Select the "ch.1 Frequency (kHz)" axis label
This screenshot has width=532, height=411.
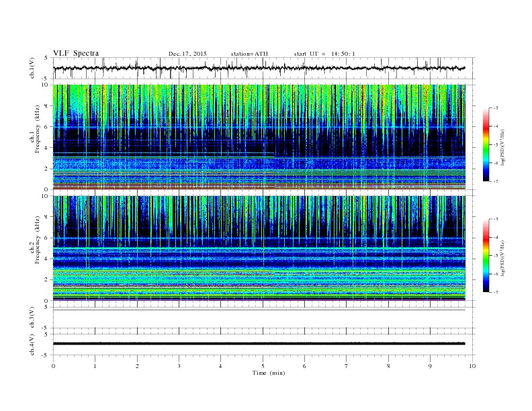[35, 129]
